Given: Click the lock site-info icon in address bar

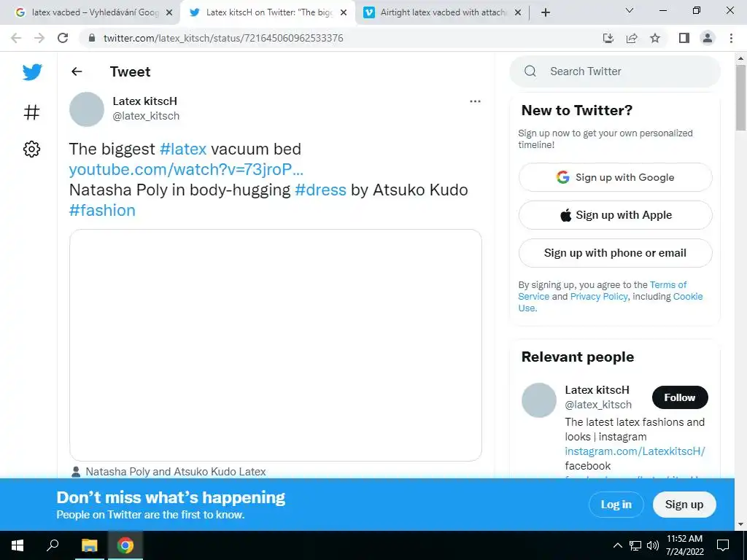Looking at the screenshot, I should (92, 38).
